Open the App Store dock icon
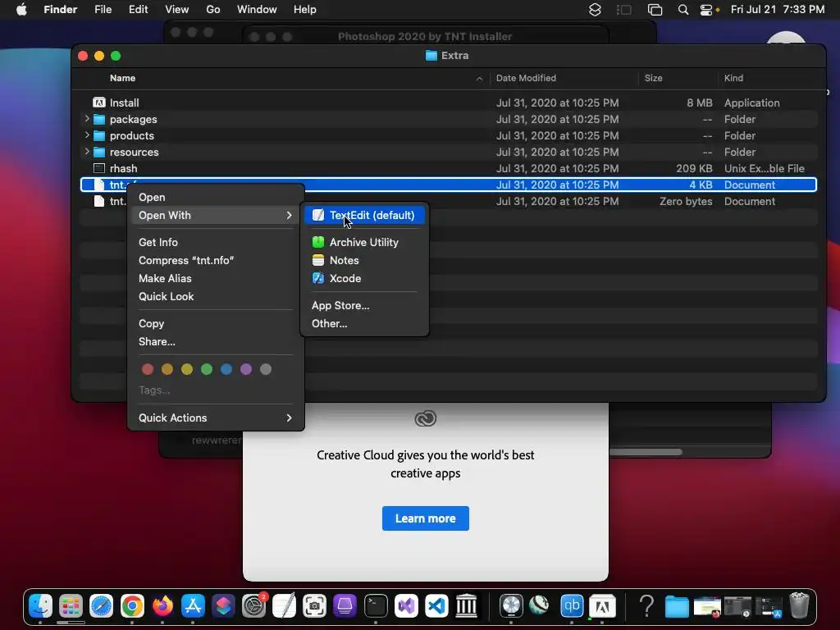The image size is (840, 630). [193, 606]
